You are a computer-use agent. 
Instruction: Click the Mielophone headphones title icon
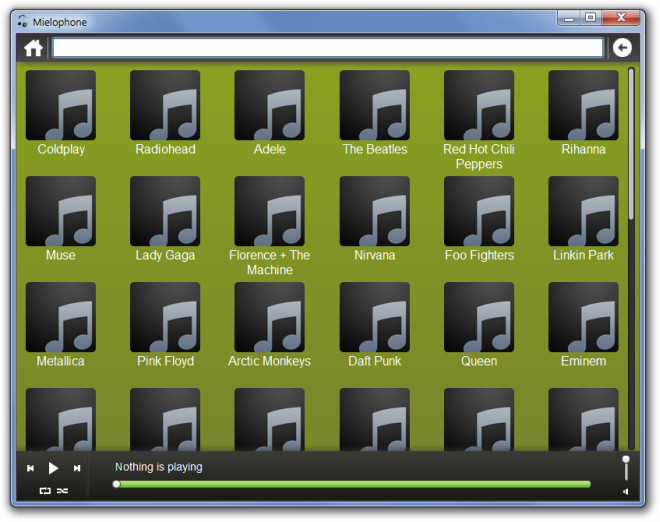(x=22, y=21)
